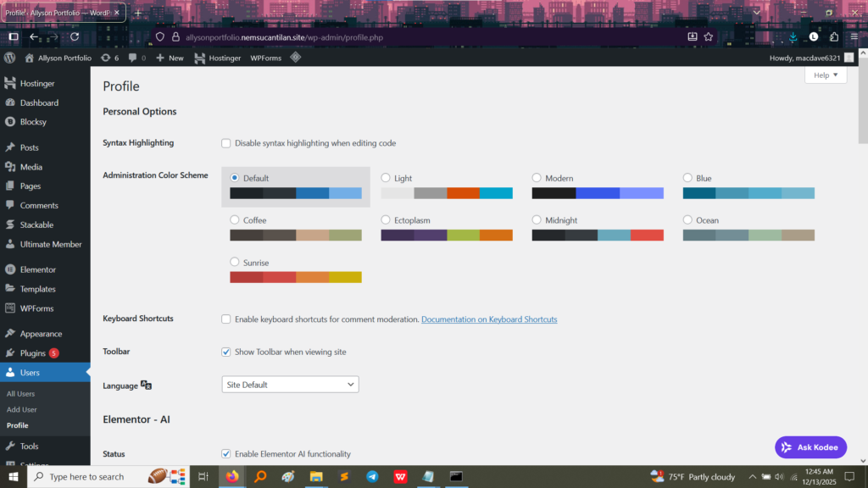
Task: Open Telegram from the taskbar
Action: coord(372,477)
